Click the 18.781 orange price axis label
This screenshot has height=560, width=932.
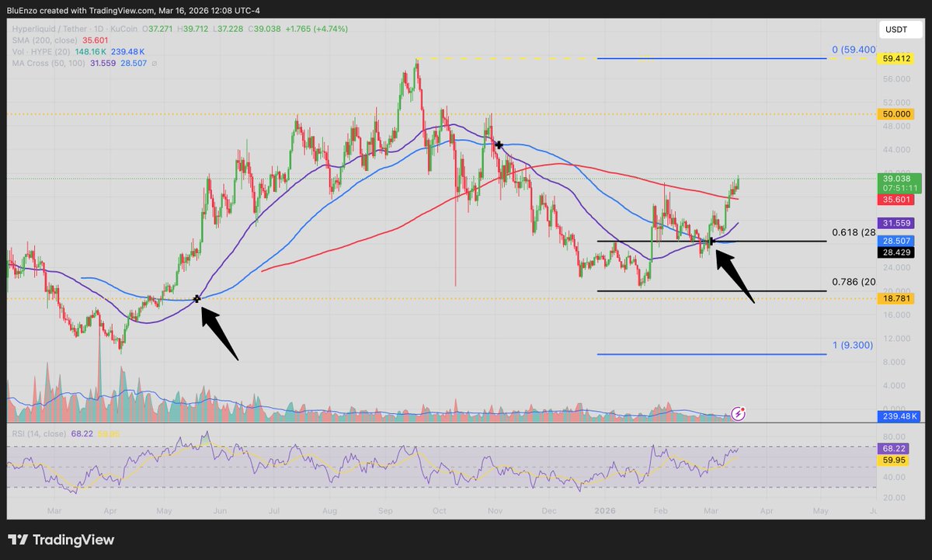point(895,298)
